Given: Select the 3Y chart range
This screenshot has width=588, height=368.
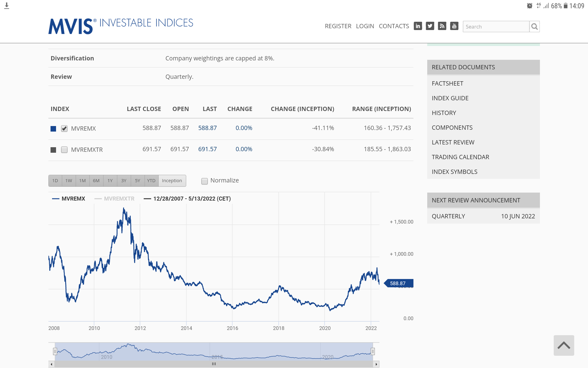Looking at the screenshot, I should [x=124, y=181].
